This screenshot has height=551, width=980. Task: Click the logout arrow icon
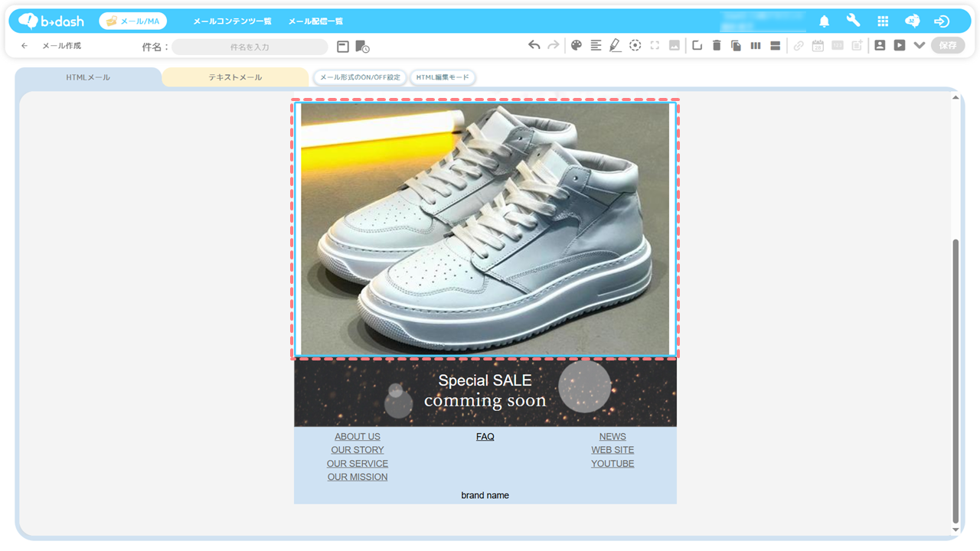tap(942, 21)
